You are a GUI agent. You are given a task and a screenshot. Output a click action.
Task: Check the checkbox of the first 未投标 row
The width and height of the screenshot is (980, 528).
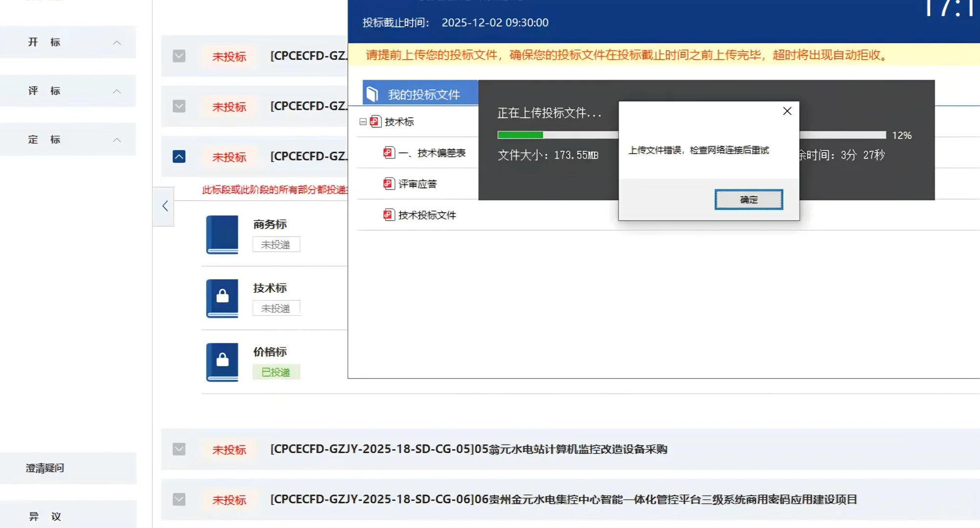(x=179, y=56)
